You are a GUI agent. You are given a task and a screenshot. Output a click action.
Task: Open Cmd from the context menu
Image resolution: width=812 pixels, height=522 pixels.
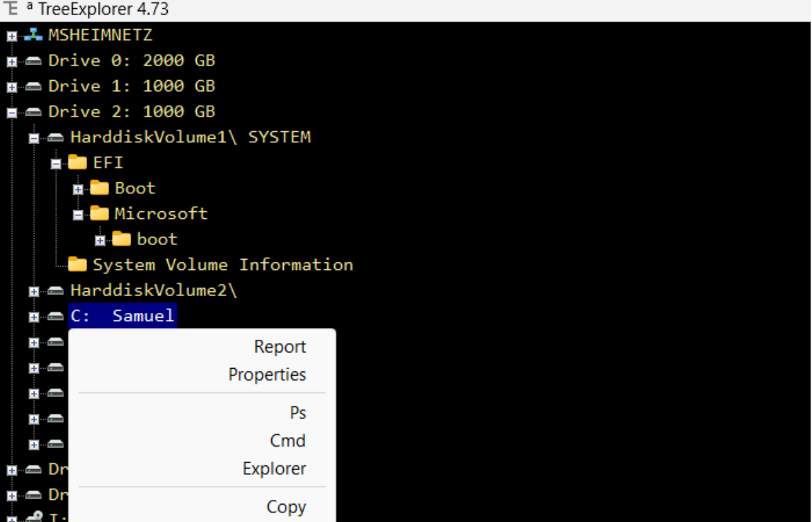[287, 440]
